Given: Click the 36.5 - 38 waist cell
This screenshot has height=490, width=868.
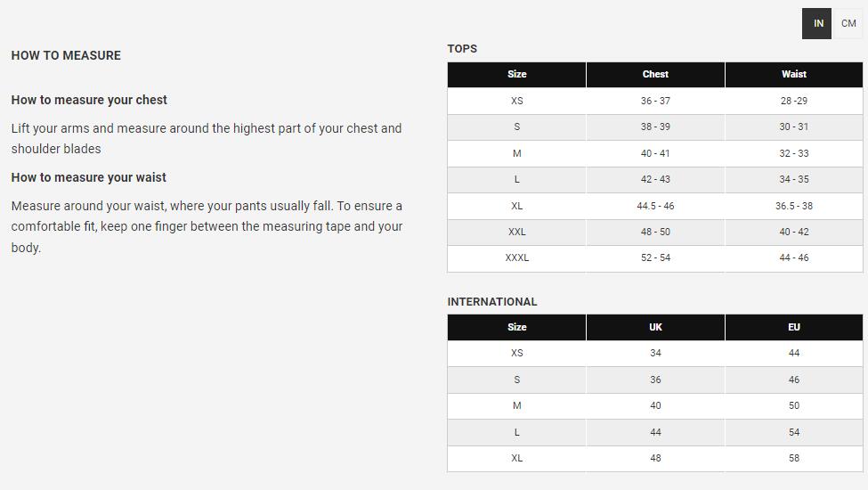Looking at the screenshot, I should pyautogui.click(x=793, y=206).
